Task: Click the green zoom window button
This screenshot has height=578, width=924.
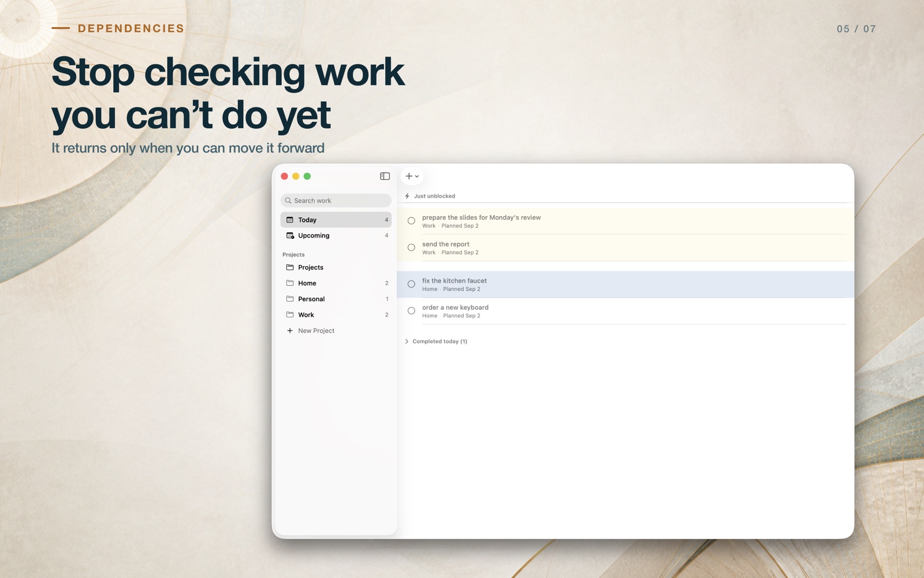Action: 307,176
